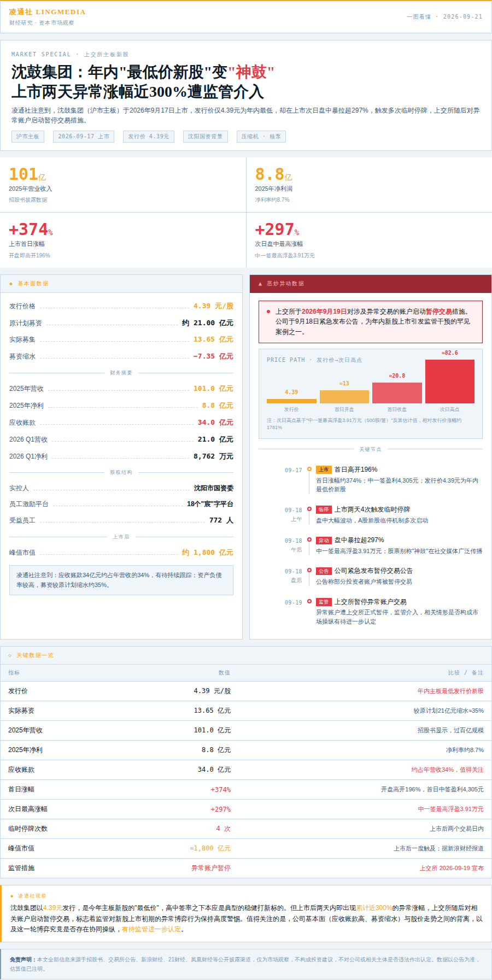The height and width of the screenshot is (980, 492).
Task: Click the 压缩机 · 核泵 tag
Action: [x=261, y=137]
